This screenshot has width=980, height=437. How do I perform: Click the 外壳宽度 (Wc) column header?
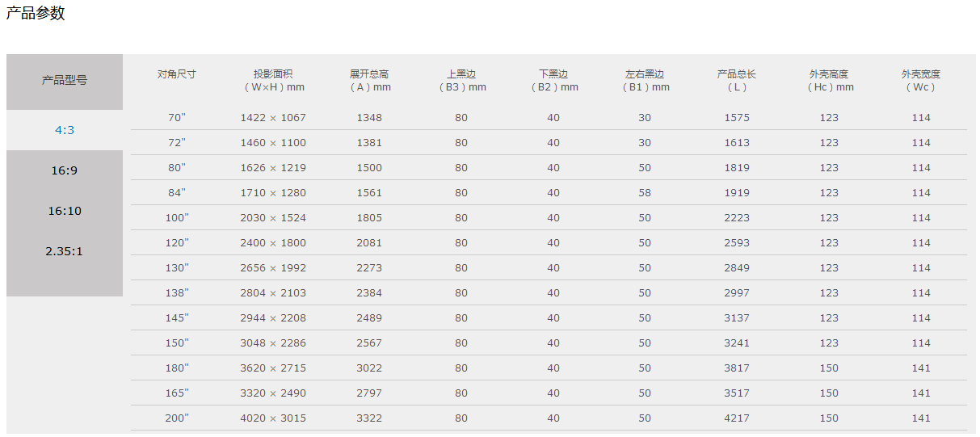tap(921, 80)
